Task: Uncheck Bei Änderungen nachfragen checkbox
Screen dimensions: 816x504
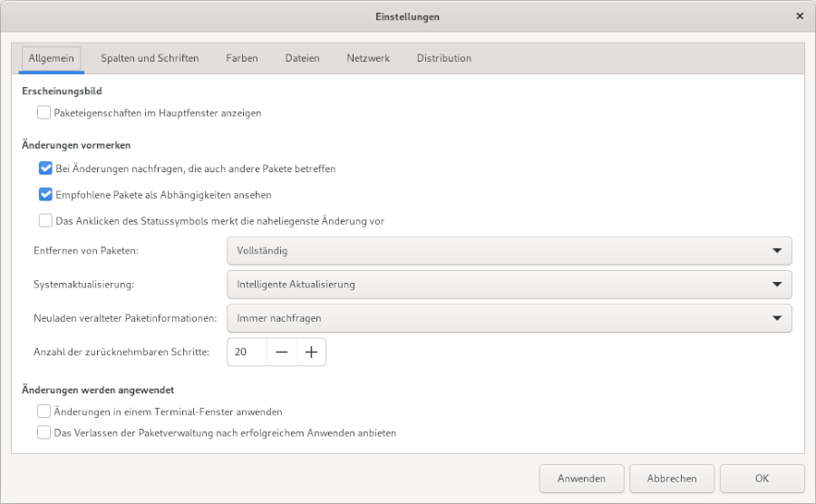Action: click(45, 169)
